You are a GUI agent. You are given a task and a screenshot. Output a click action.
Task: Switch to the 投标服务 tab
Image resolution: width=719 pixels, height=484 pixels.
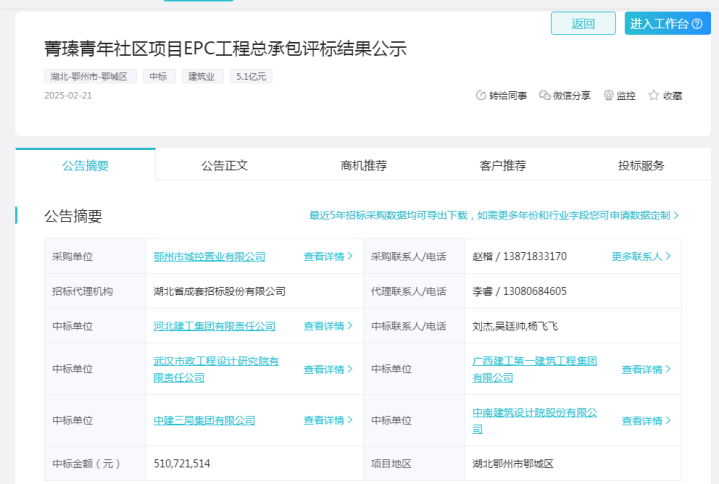coord(641,165)
